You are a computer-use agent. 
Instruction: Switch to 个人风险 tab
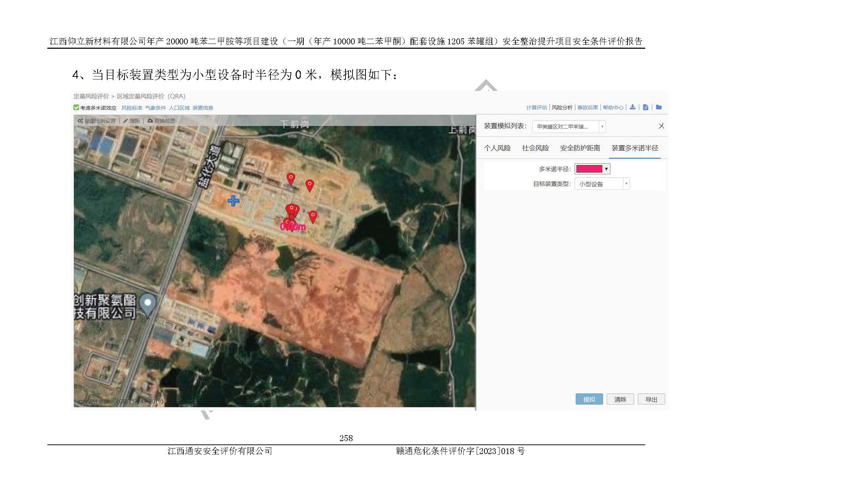tap(497, 148)
